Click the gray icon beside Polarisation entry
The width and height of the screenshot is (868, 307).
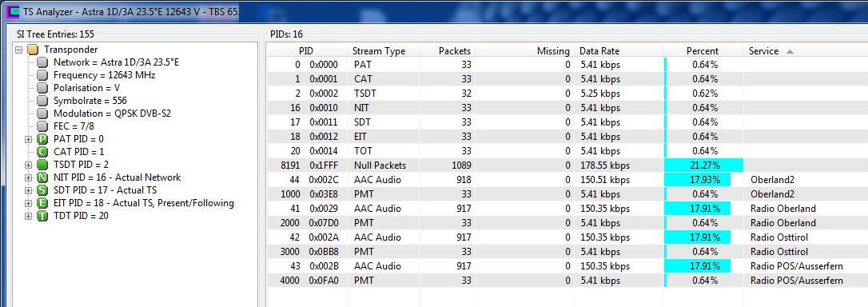[42, 88]
